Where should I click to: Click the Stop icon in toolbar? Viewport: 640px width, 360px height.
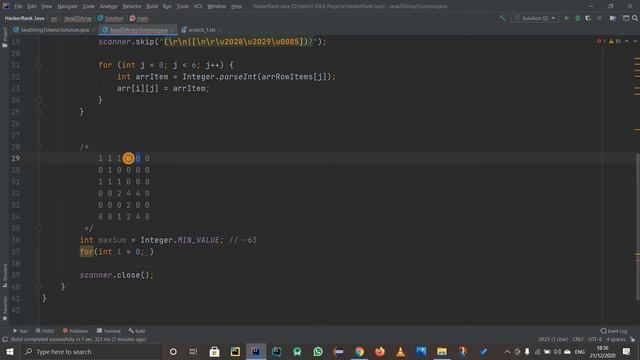[599, 18]
